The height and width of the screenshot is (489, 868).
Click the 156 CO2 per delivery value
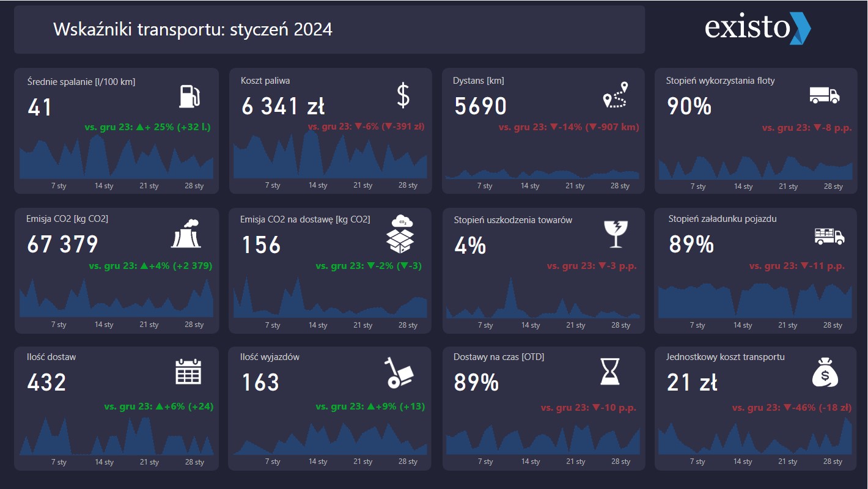pyautogui.click(x=261, y=245)
